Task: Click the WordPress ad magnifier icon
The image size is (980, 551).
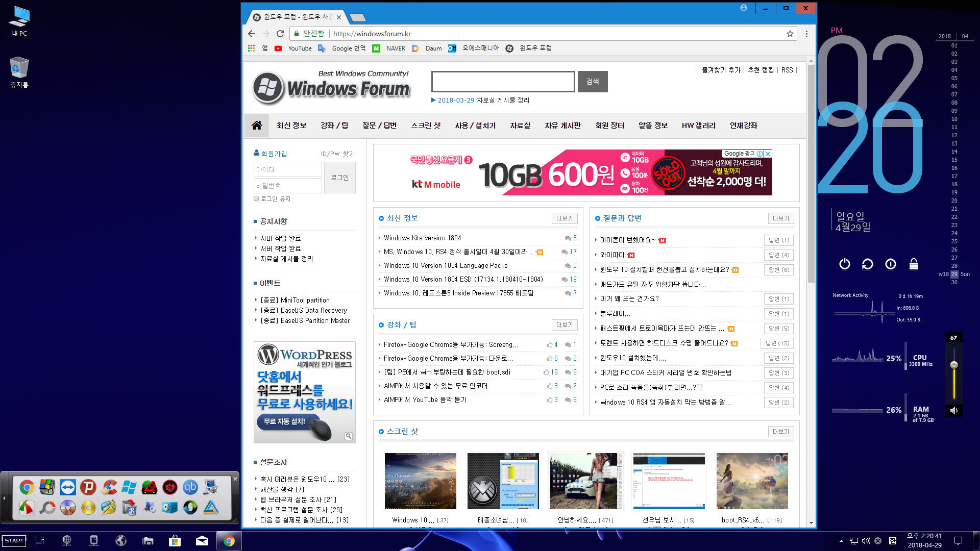Action: click(x=349, y=436)
